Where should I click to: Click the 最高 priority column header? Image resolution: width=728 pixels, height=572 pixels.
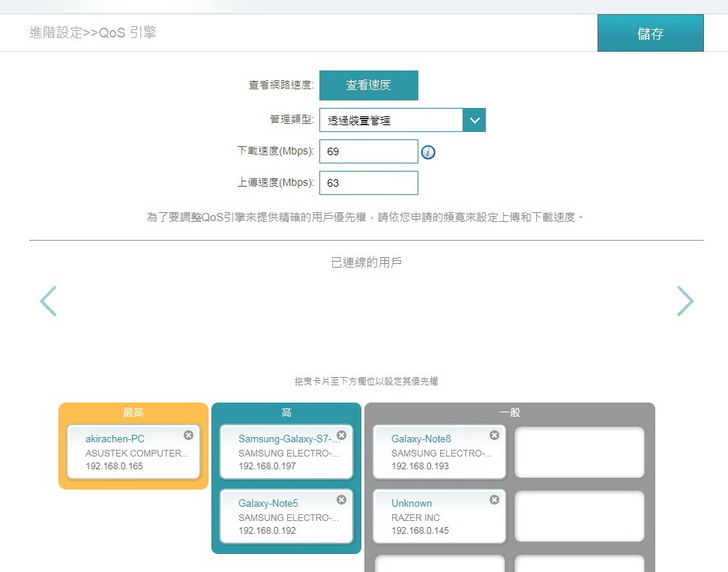tap(134, 412)
